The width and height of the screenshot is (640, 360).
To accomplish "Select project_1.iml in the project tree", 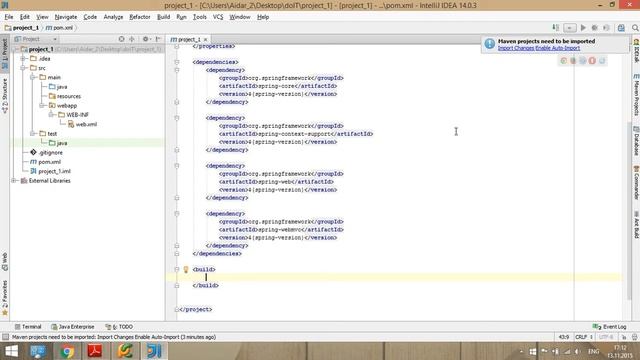I will [50, 171].
